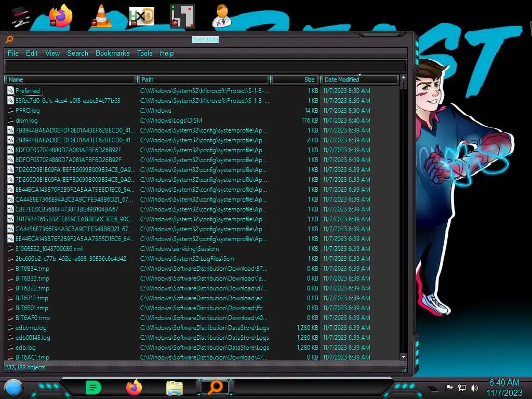Open the Edit menu
This screenshot has height=399, width=532.
(32, 54)
